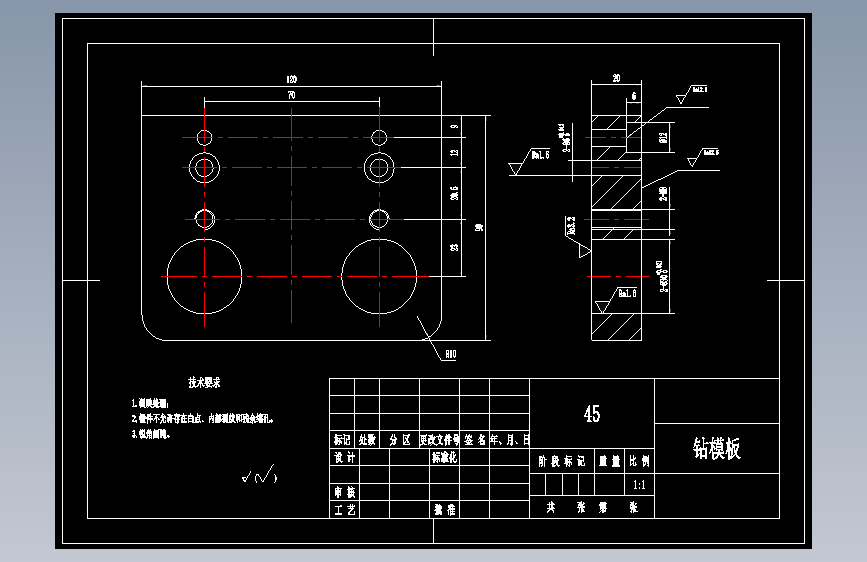Click the 标记 header cell

(x=342, y=440)
